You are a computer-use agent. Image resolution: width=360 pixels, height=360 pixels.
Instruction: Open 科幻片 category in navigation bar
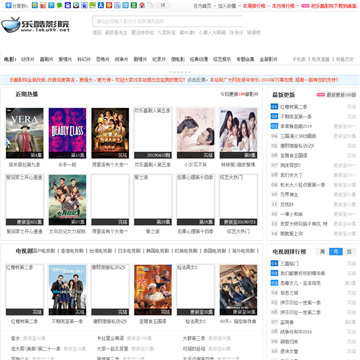[84, 59]
